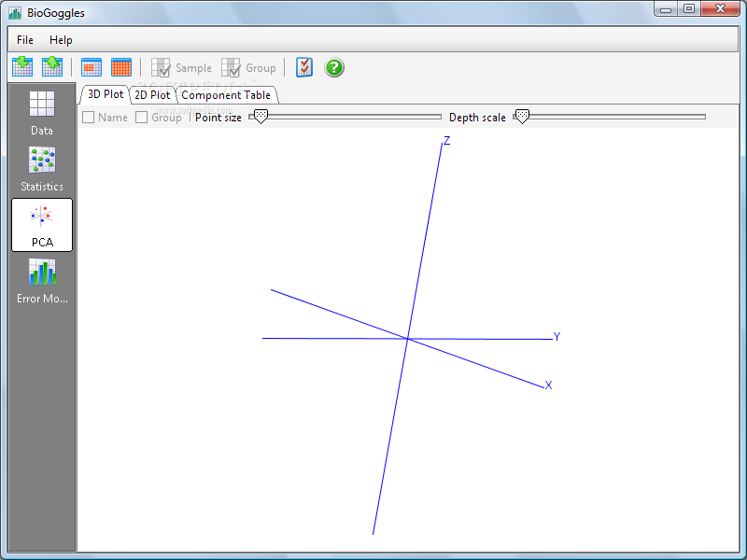Click the Group selection toolbar button

click(248, 67)
